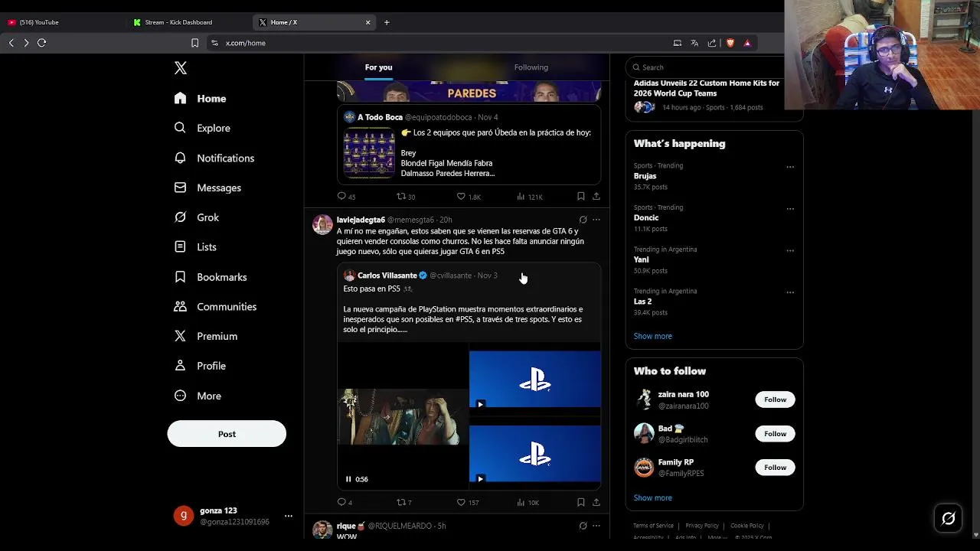Like the laviejadegta6 post
Screen dimensions: 980x551
(461, 502)
